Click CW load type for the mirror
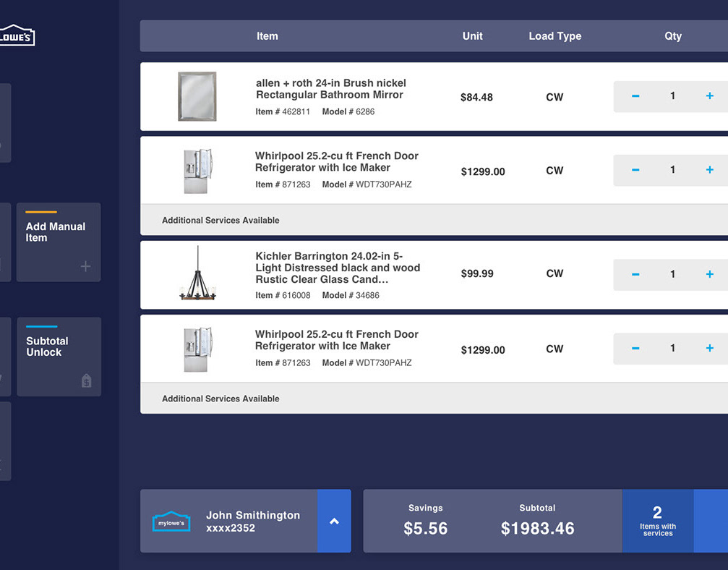Image resolution: width=728 pixels, height=570 pixels. coord(554,97)
